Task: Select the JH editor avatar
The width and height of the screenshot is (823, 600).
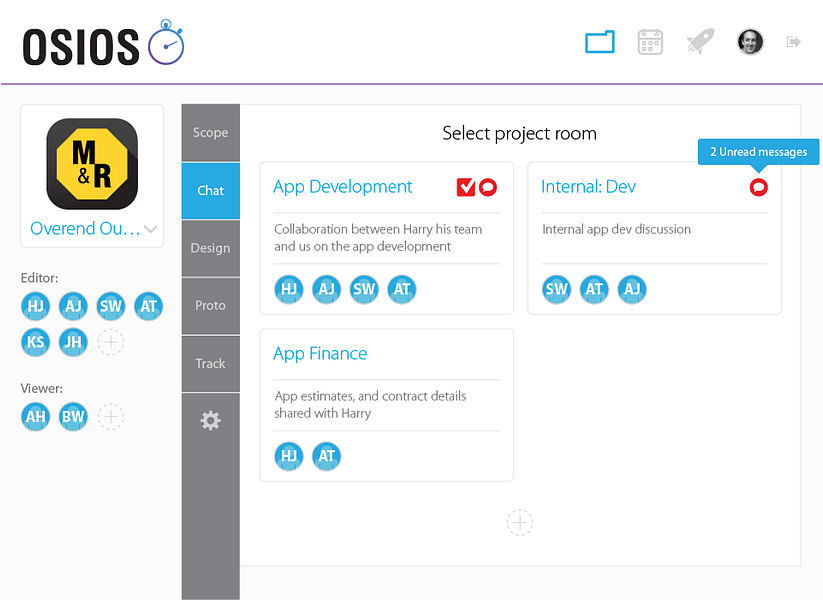Action: point(73,342)
